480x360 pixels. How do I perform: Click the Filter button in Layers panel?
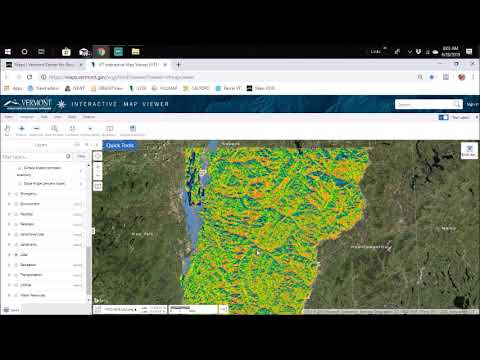point(81,156)
